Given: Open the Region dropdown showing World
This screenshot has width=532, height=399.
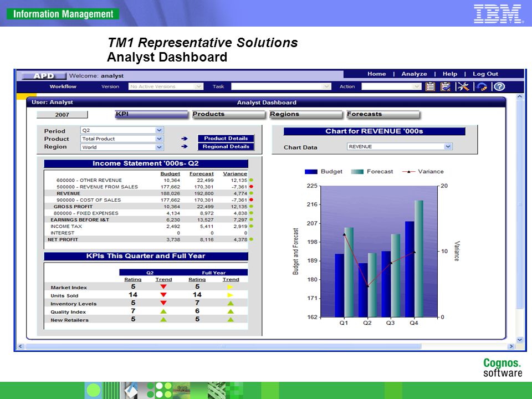Looking at the screenshot, I should (122, 147).
